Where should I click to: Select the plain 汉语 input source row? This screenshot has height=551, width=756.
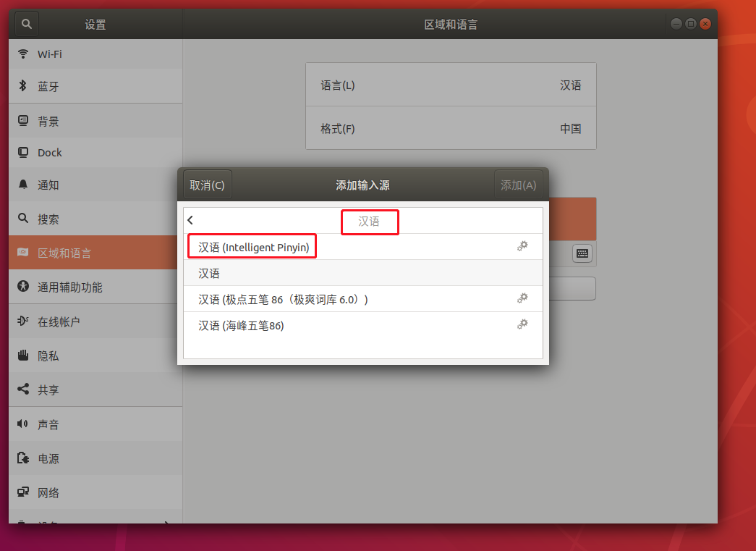click(x=363, y=273)
